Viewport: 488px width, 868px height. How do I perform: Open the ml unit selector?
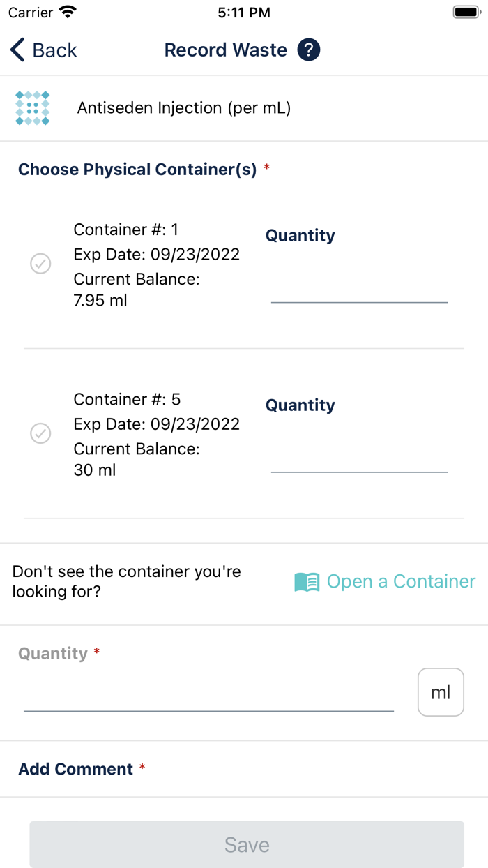(441, 692)
